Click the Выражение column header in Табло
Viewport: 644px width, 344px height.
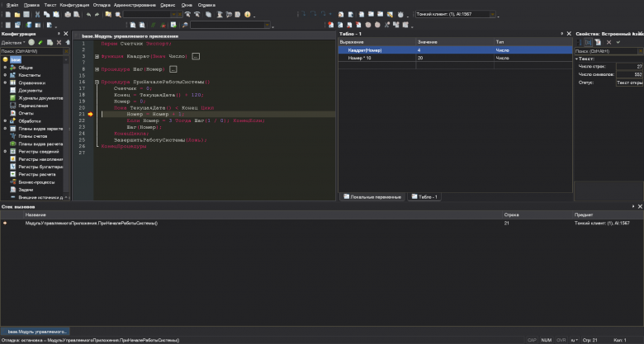(377, 42)
